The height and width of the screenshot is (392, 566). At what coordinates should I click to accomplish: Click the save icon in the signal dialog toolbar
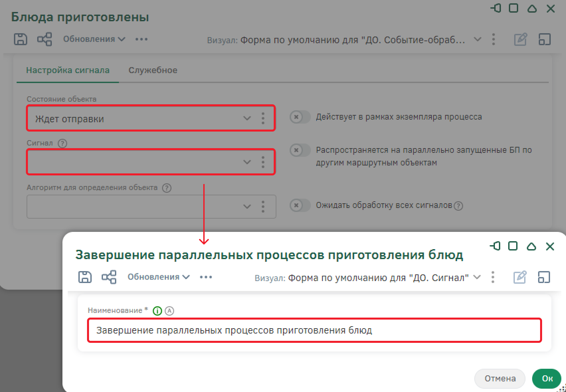85,277
